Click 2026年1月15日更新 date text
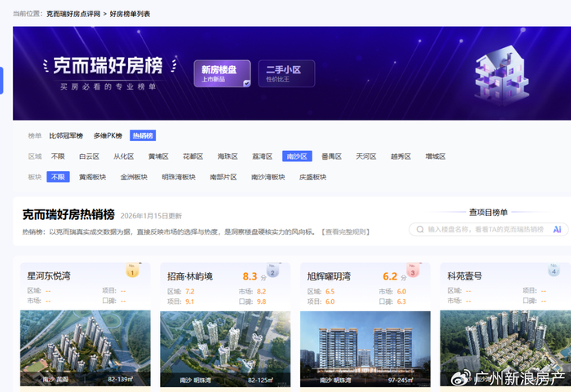The height and width of the screenshot is (392, 571). 151,216
